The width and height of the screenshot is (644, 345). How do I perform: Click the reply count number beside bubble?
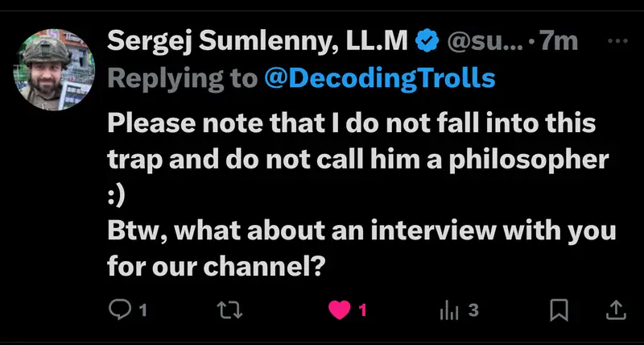[x=142, y=310]
